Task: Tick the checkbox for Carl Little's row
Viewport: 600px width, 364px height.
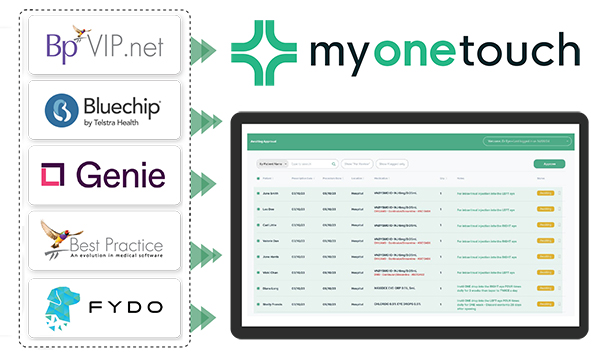Action: [258, 225]
